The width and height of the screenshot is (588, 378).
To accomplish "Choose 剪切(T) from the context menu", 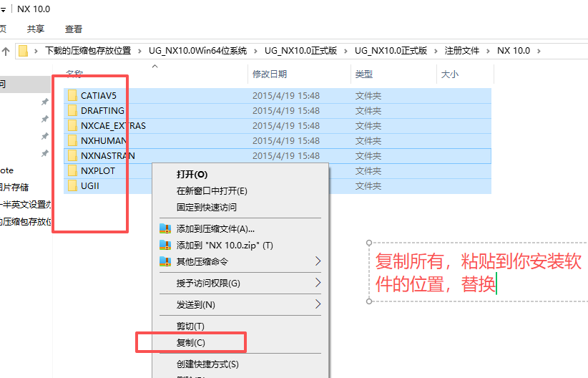I will tap(240, 326).
